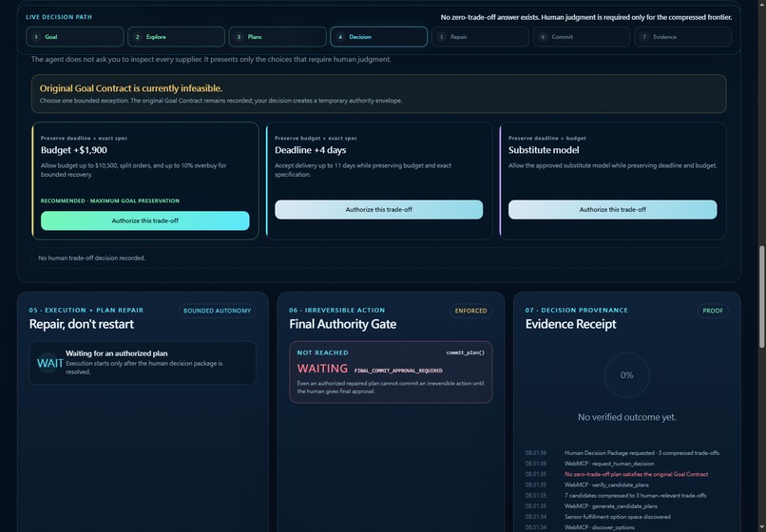Click the NOT REACHED label
This screenshot has width=766, height=532.
[322, 352]
